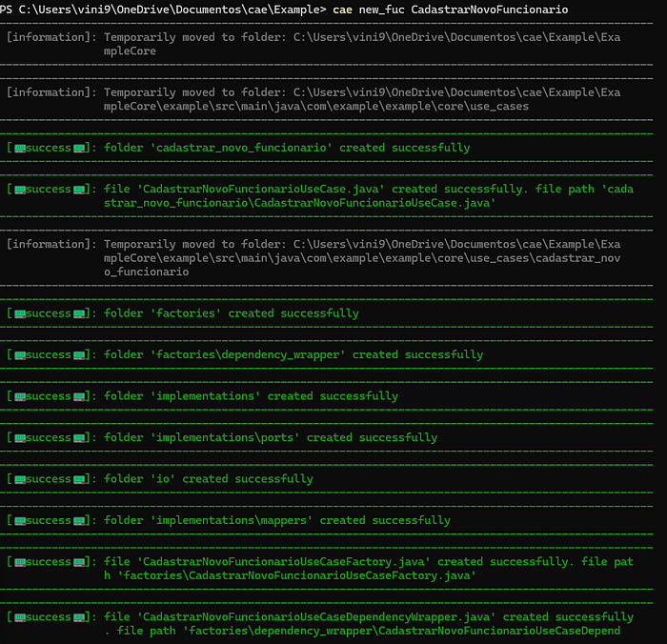Click 'CadastrarNovoFuncionario' argument in the prompt

[x=489, y=10]
